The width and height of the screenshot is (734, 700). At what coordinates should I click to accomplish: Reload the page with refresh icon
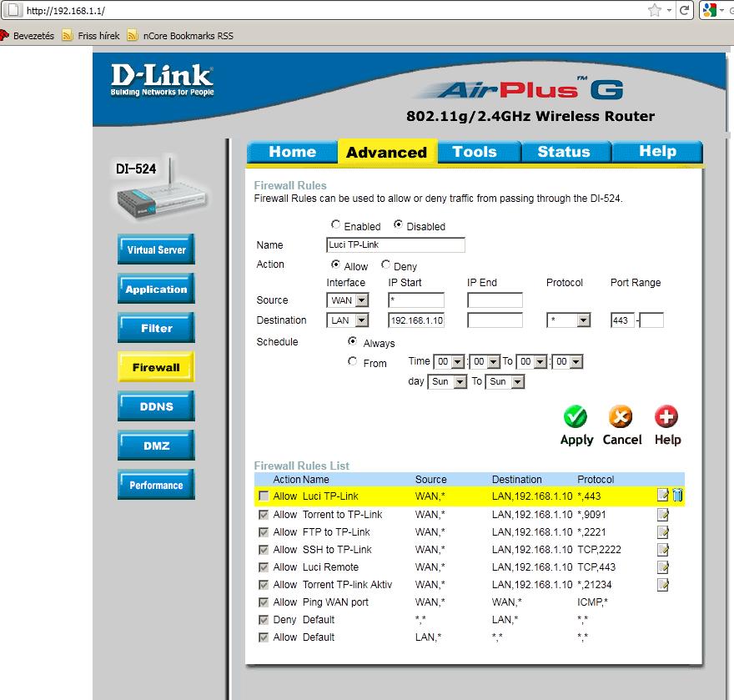coord(684,10)
